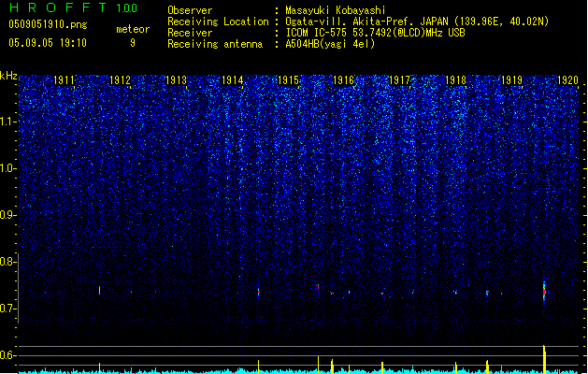The width and height of the screenshot is (588, 374).
Task: Click the strongest red meteor echo before 1920
Action: click(544, 292)
